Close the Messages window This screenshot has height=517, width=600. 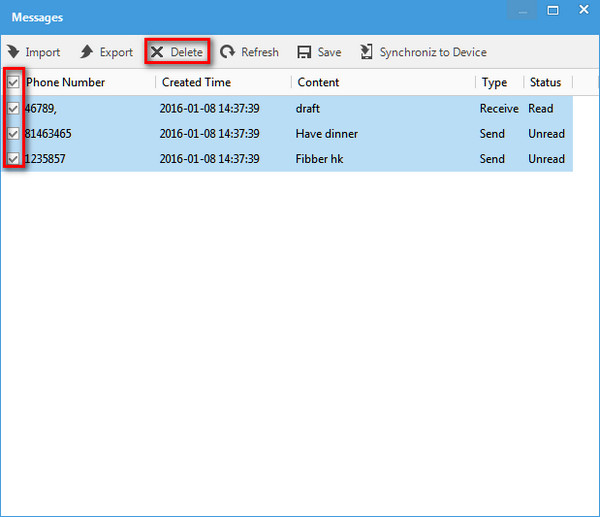581,11
